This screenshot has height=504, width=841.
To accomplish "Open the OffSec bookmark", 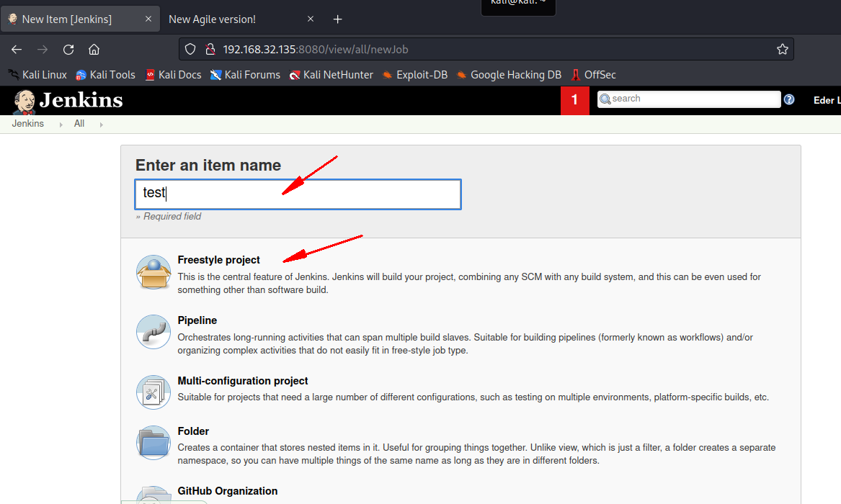I will (x=593, y=75).
